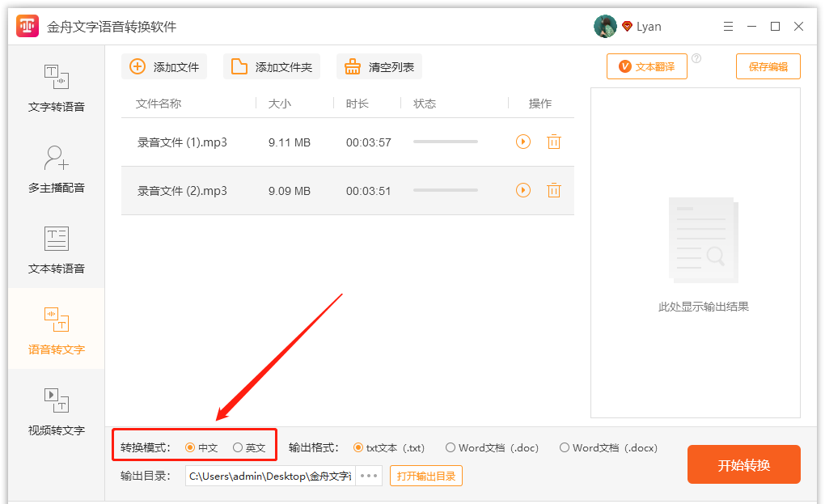Screen dimensions: 825x504
Task: Click the output directory path field
Action: 270,476
